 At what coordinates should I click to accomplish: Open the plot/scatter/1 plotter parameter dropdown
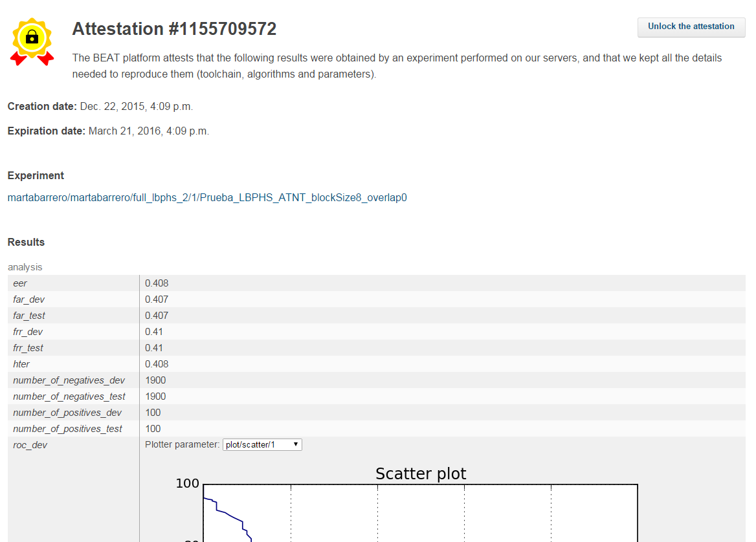tap(261, 444)
